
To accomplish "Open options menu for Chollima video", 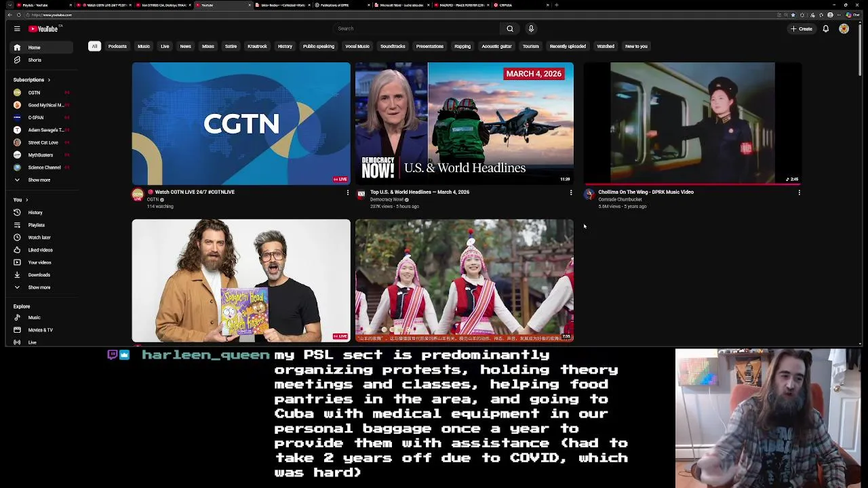I will tap(800, 192).
